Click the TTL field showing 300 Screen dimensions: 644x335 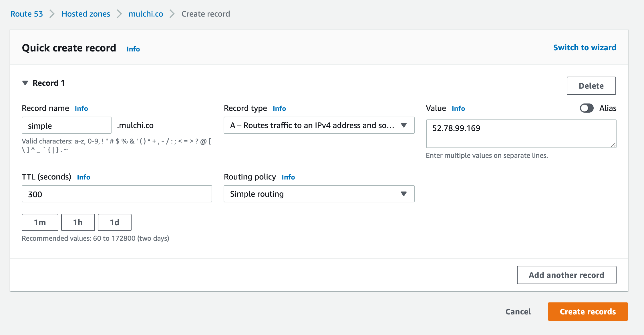click(117, 194)
